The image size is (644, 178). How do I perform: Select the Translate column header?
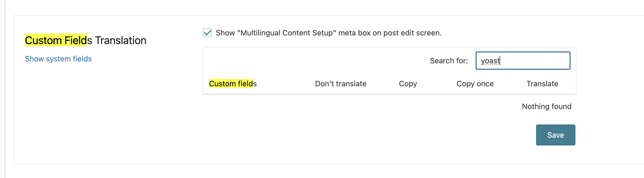pyautogui.click(x=542, y=84)
